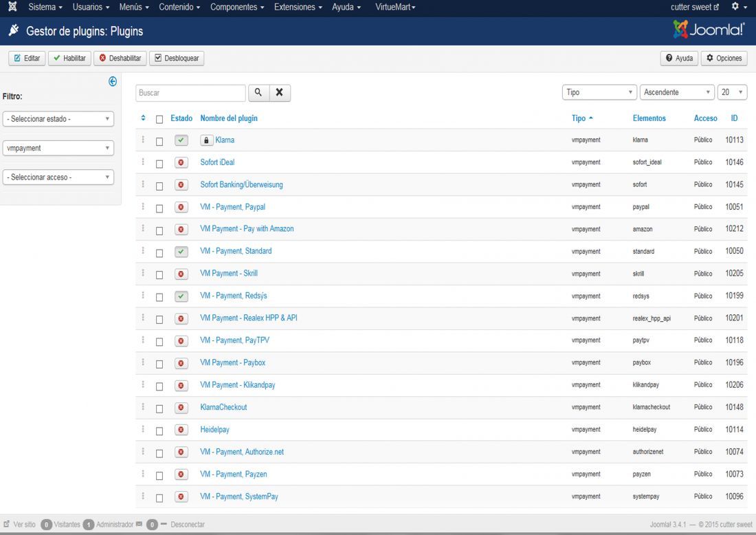Disable VM - Payment, Redsýs status icon
Screen dimensions: 756x535
pyautogui.click(x=181, y=296)
